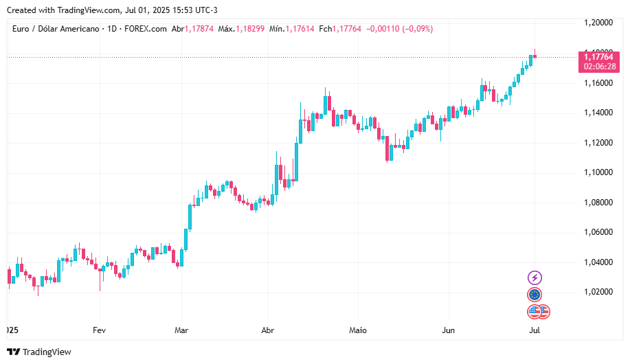The image size is (630, 364).
Task: Click the Mín. value 1,17614
Action: [300, 29]
